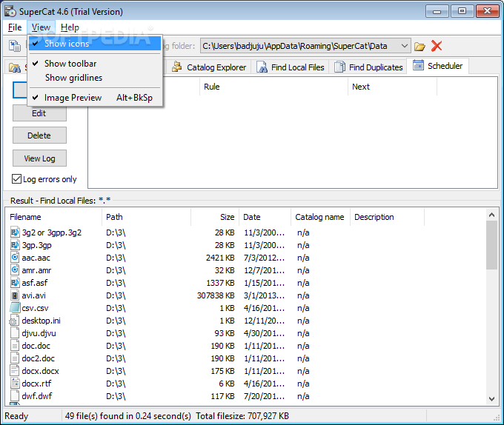Open View Log button
504x425 pixels.
(x=39, y=158)
